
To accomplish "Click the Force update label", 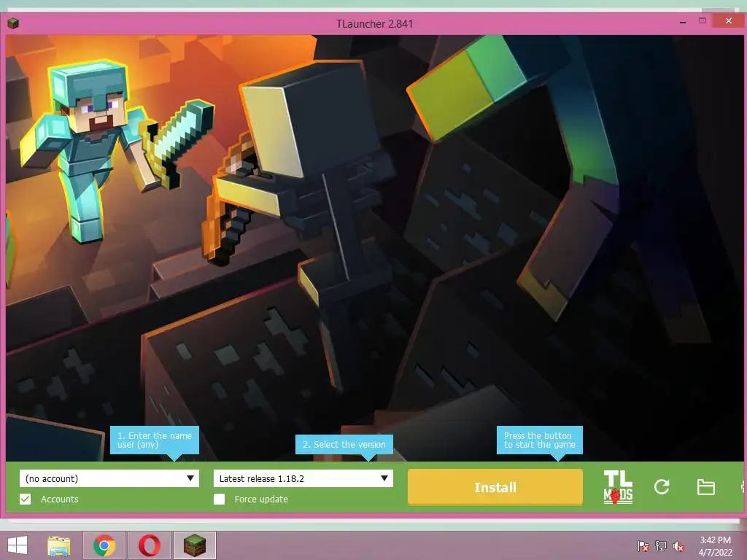I will [261, 499].
